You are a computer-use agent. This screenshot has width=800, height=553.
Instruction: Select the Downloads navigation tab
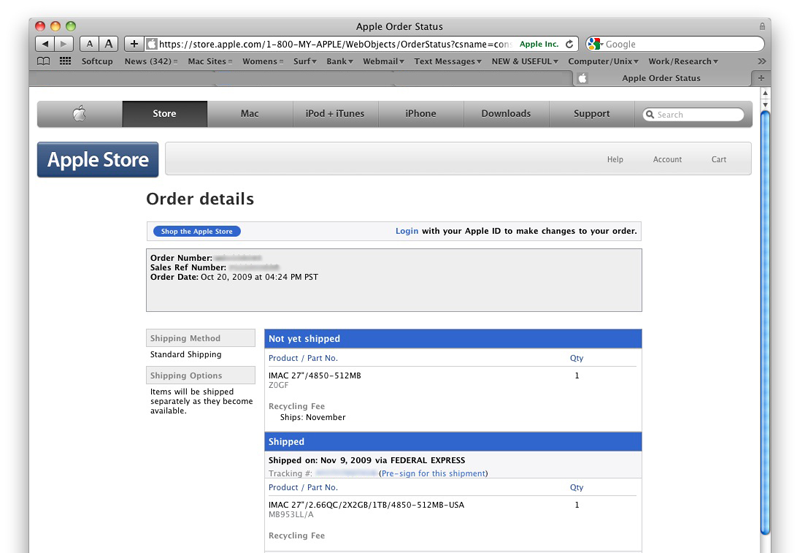[506, 113]
